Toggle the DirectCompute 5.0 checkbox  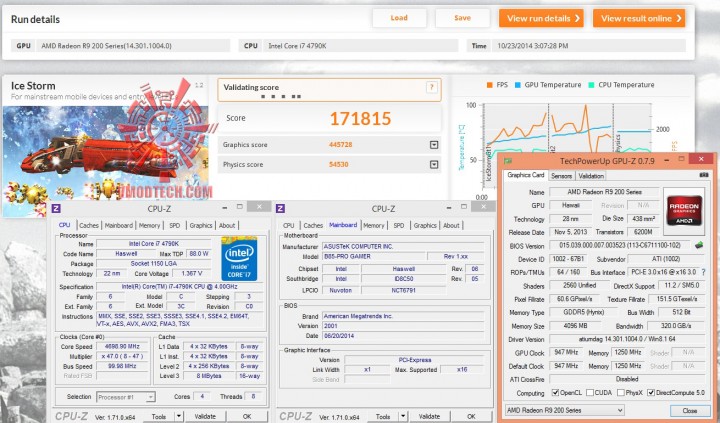(x=651, y=393)
